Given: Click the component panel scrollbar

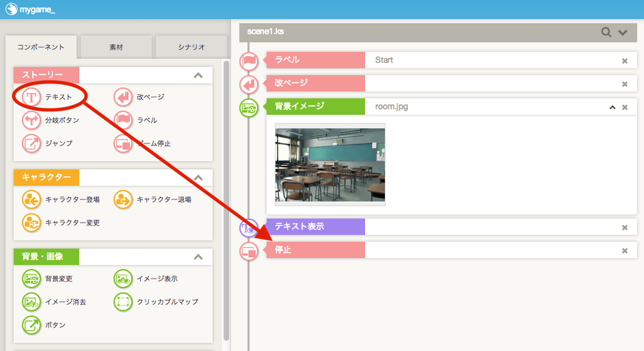Looking at the screenshot, I should 226,201.
